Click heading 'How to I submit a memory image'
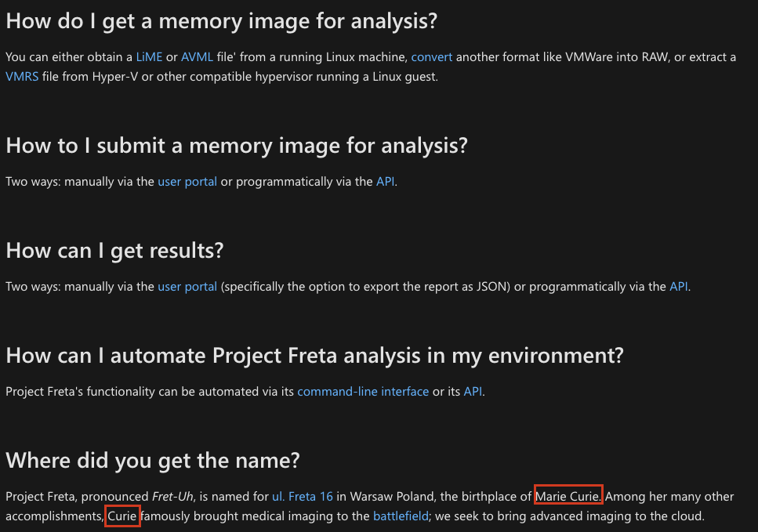758x532 pixels. pyautogui.click(x=237, y=146)
